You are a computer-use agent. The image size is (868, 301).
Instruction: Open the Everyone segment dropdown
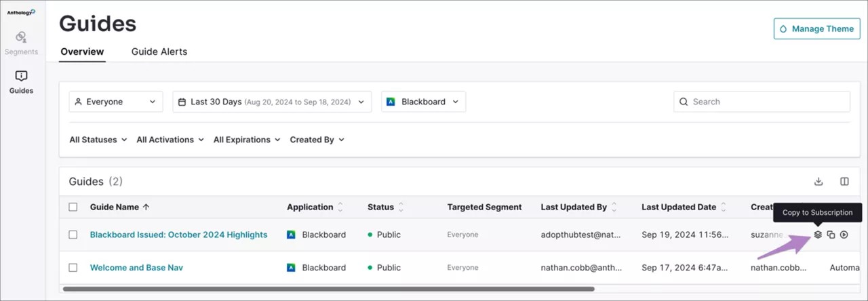[x=116, y=102]
